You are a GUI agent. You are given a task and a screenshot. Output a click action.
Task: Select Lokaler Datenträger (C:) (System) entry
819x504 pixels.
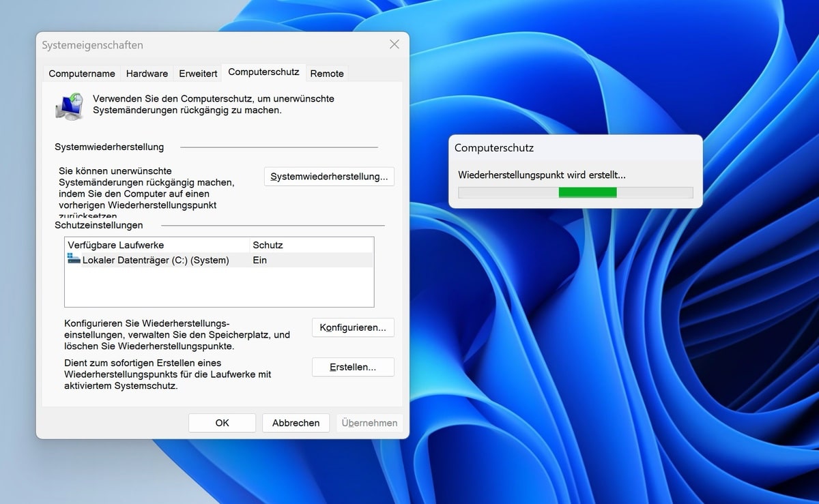[x=156, y=260]
